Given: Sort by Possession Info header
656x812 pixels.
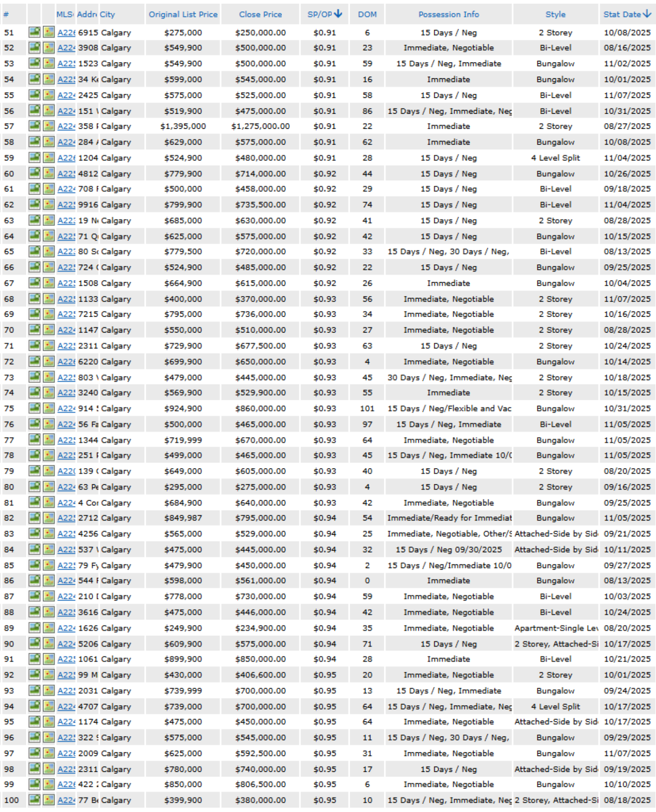Looking at the screenshot, I should (448, 15).
